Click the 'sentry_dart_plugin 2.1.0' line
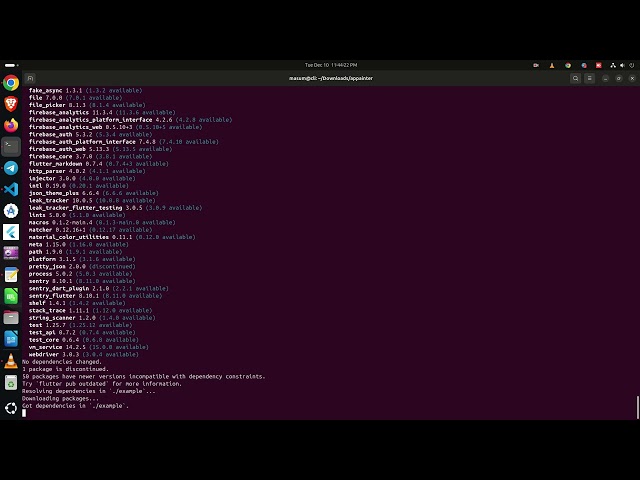This screenshot has height=480, width=640. coord(98,289)
